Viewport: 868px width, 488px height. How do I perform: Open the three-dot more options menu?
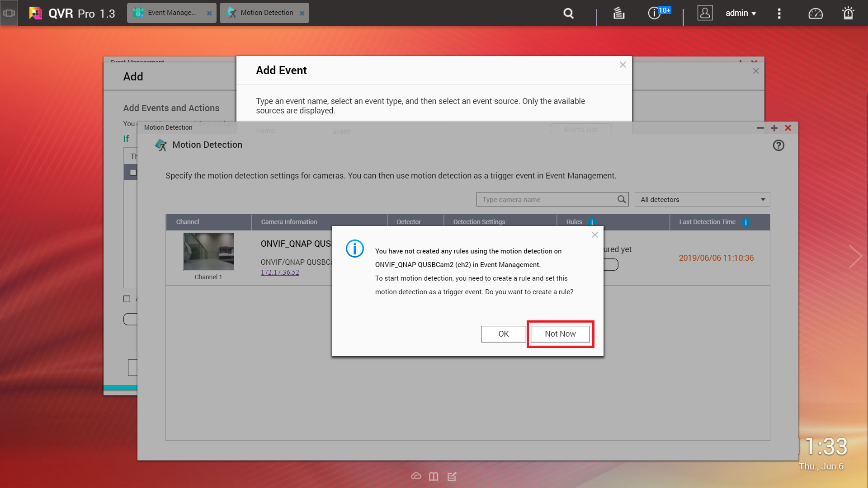[779, 14]
